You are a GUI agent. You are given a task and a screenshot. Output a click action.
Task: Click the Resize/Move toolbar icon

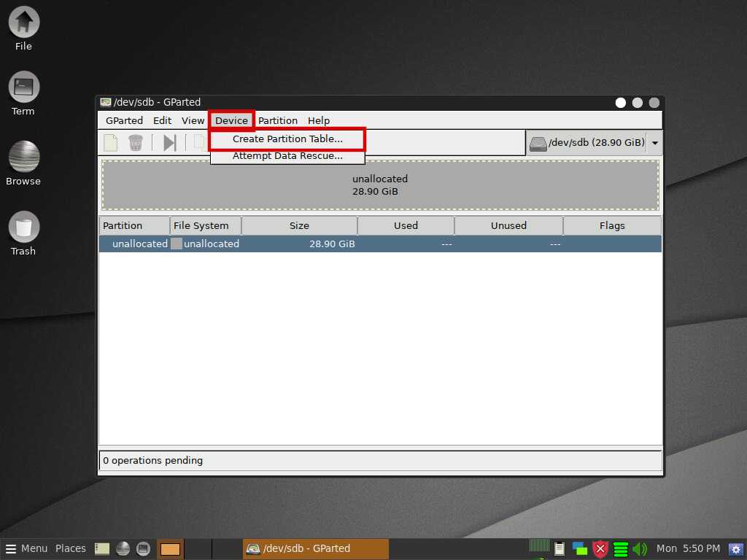tap(169, 143)
